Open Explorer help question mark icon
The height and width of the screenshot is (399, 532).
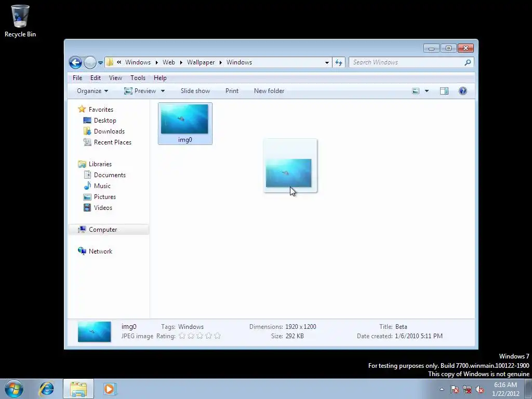(x=463, y=91)
